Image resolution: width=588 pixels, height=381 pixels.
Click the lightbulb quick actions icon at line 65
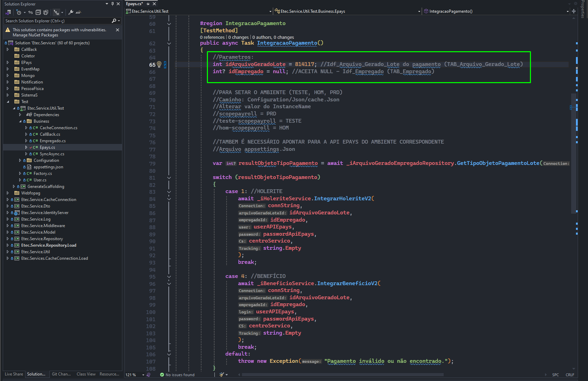click(159, 64)
